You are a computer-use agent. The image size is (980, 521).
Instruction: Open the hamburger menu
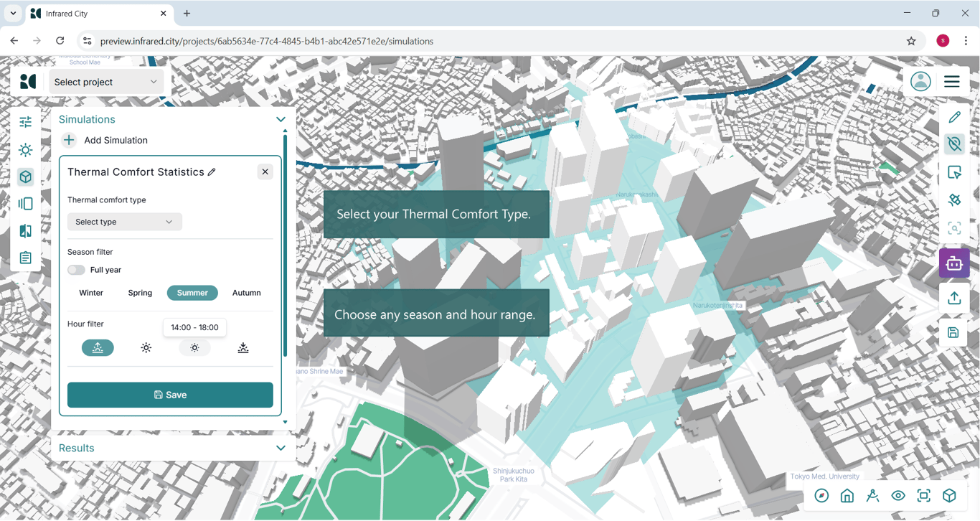pyautogui.click(x=952, y=82)
